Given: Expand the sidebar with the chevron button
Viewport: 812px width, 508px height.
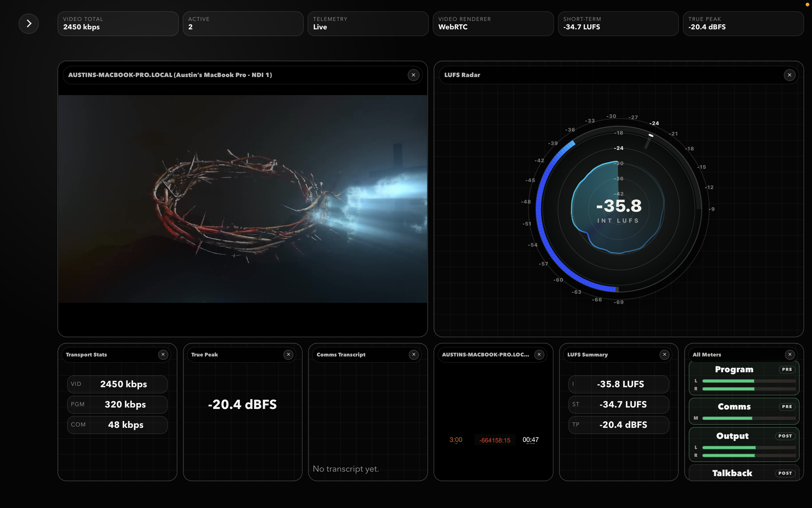Looking at the screenshot, I should coord(28,23).
